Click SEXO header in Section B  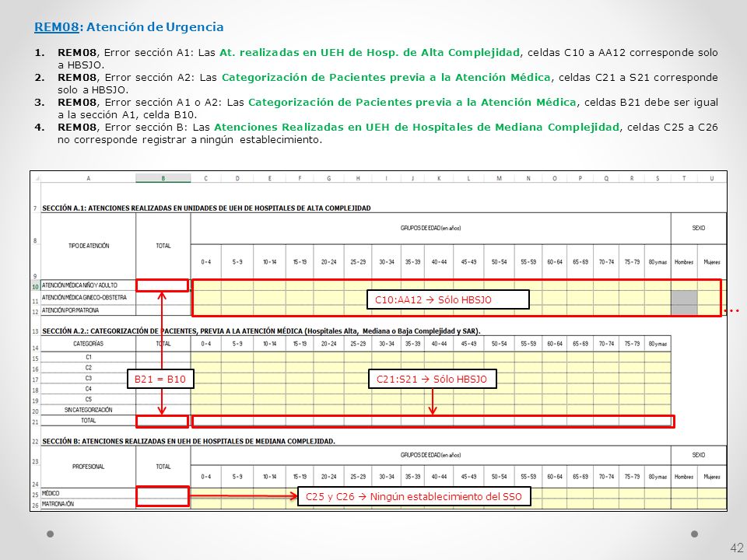point(699,455)
